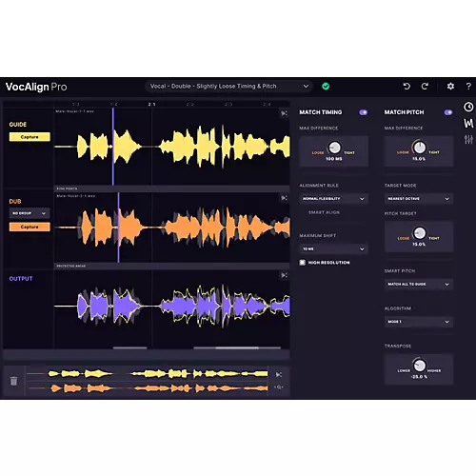This screenshot has width=476, height=476.
Task: Click the play icon beside the overview waveforms
Action: (x=279, y=375)
